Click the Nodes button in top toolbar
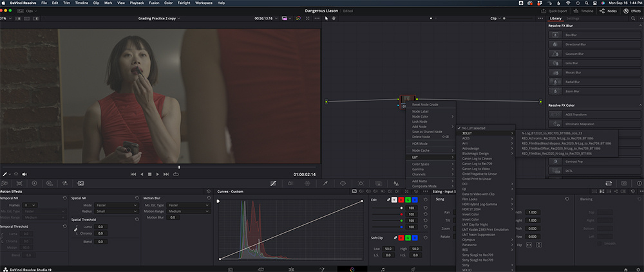 pyautogui.click(x=609, y=11)
